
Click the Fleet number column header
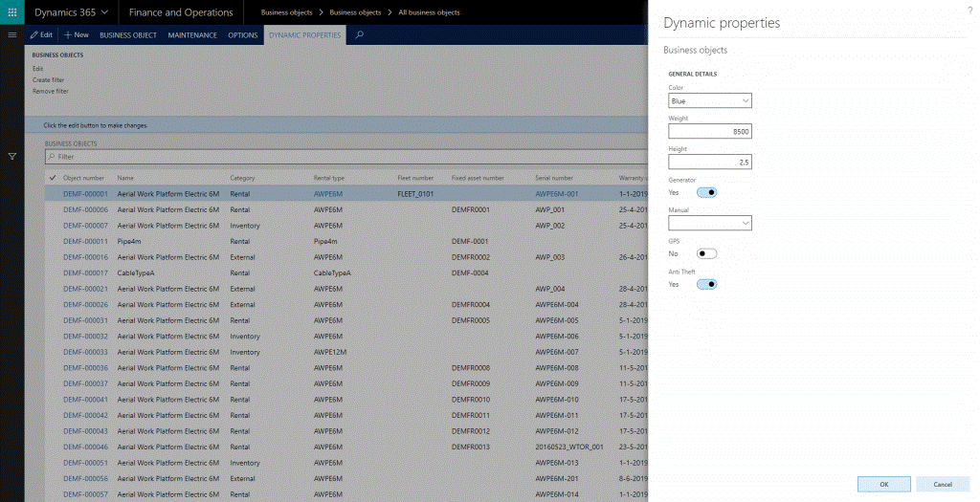(415, 178)
